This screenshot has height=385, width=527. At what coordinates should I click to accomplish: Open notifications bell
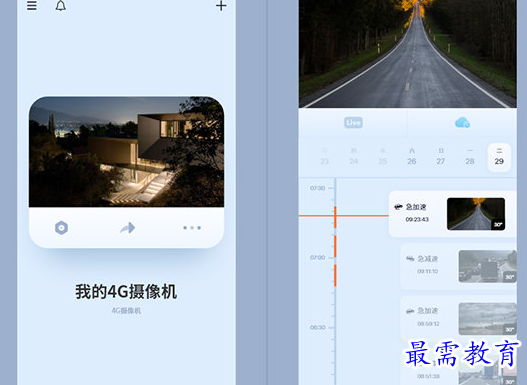point(60,6)
